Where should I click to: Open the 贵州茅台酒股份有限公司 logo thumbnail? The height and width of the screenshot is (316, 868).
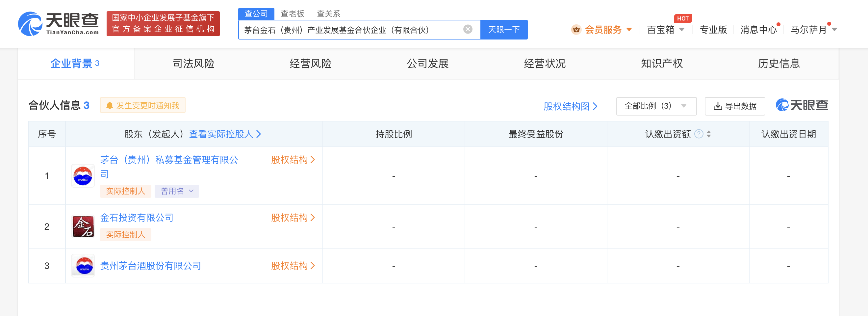(83, 265)
